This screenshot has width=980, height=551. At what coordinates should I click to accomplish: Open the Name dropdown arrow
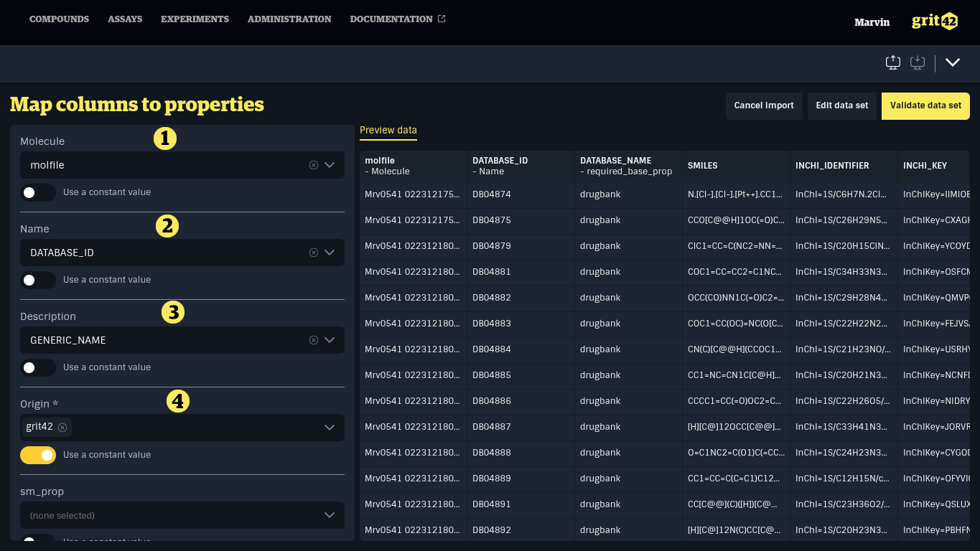click(330, 253)
